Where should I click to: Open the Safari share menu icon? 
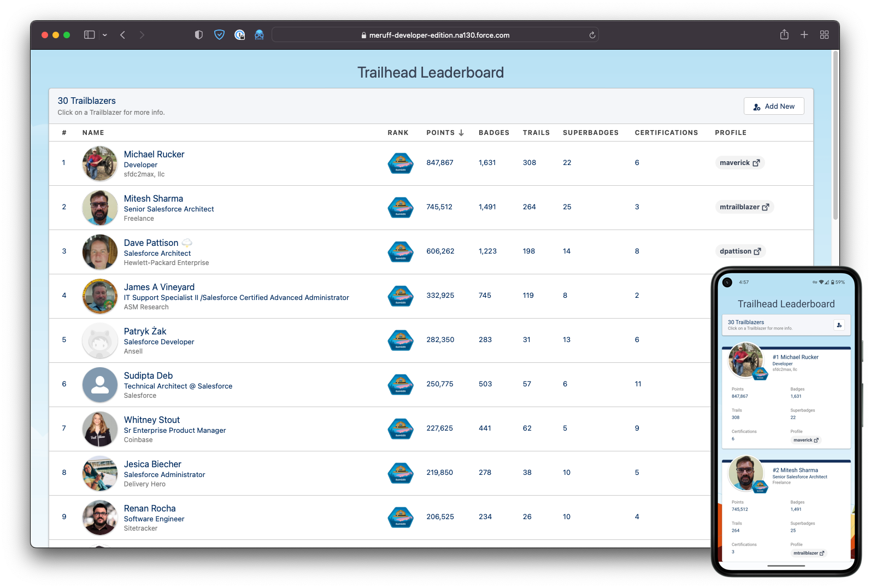pyautogui.click(x=784, y=34)
